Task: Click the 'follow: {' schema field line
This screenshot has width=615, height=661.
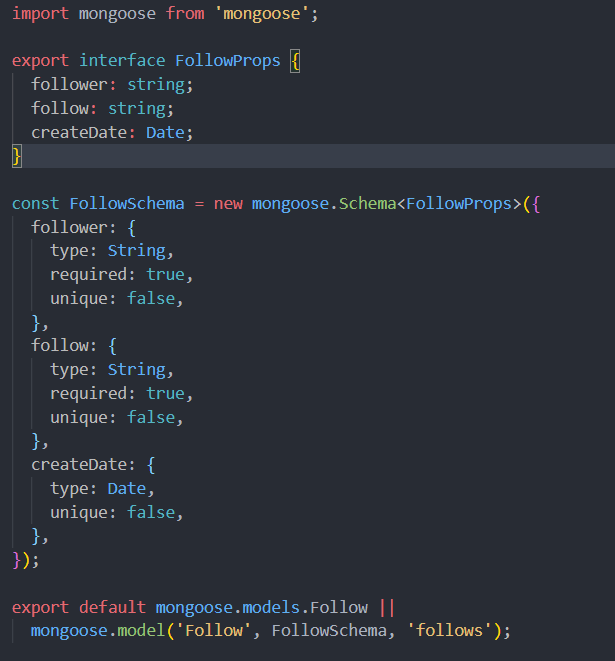Action: [74, 346]
